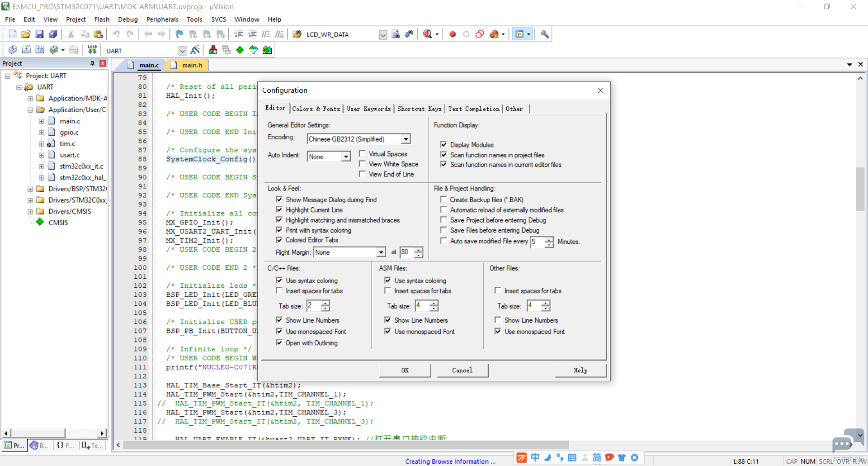868x466 pixels.
Task: Open the Auto Indent dropdown
Action: click(x=346, y=157)
